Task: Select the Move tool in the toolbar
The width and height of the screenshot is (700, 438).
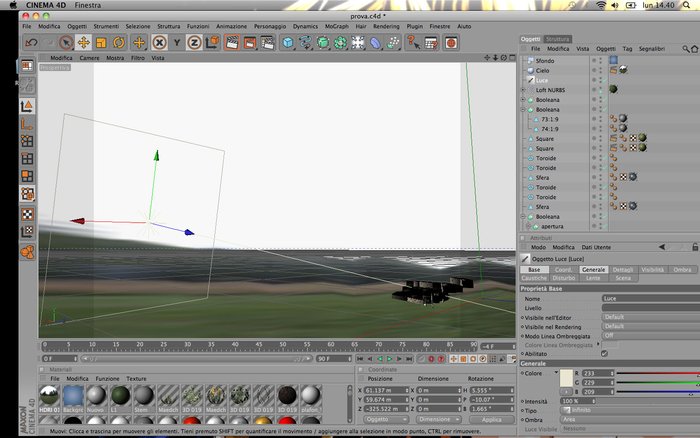Action: 83,43
